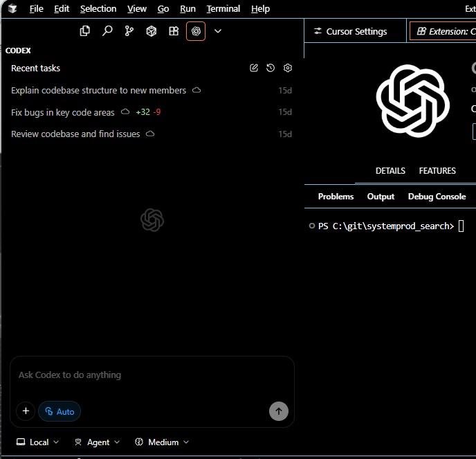Screen dimensions: 476x459
Task: Open the Terminal menu
Action: click(x=223, y=9)
